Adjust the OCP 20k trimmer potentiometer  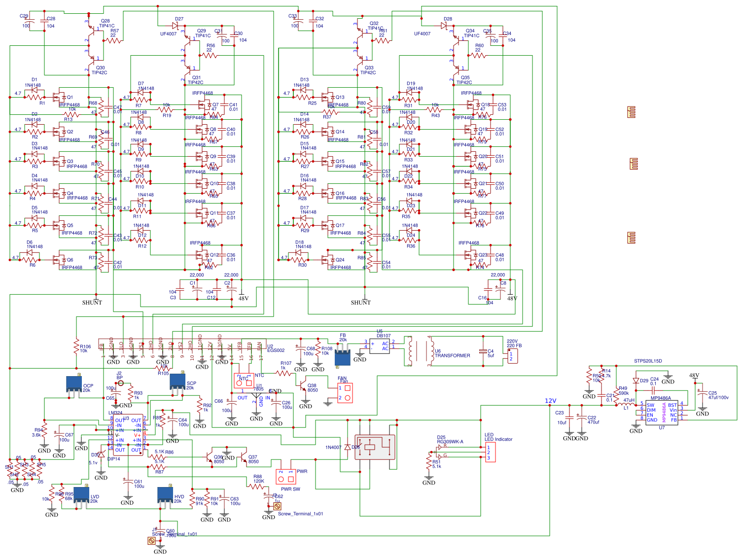coord(73,382)
